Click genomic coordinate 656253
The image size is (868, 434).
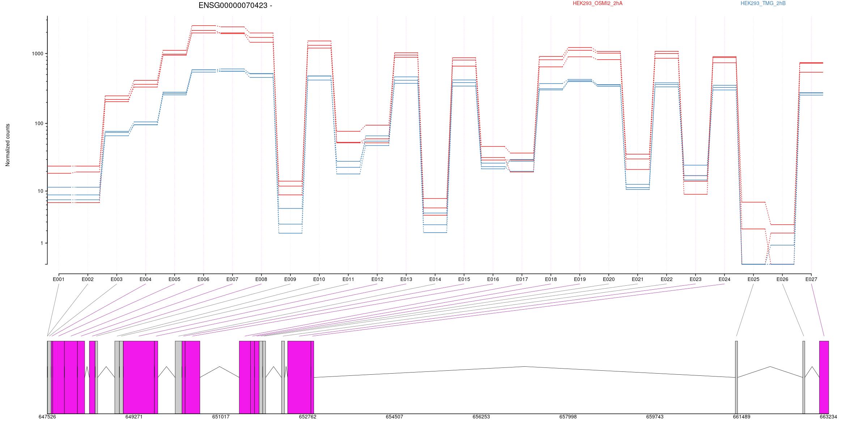[x=481, y=417]
